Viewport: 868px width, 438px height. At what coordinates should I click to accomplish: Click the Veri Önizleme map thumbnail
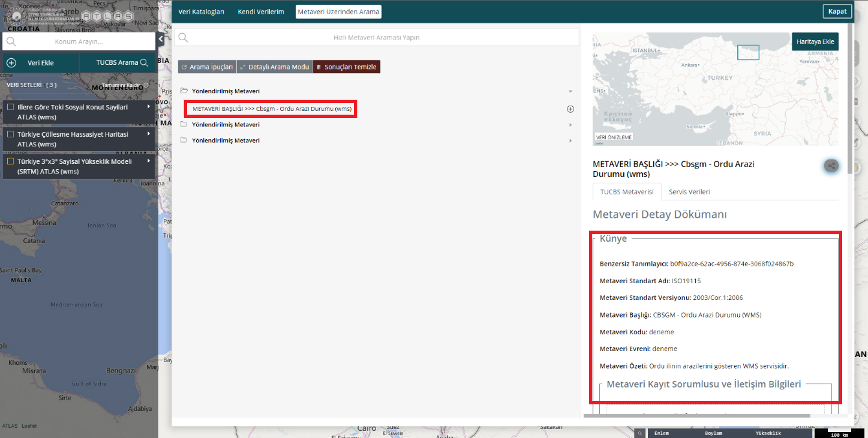click(x=716, y=89)
